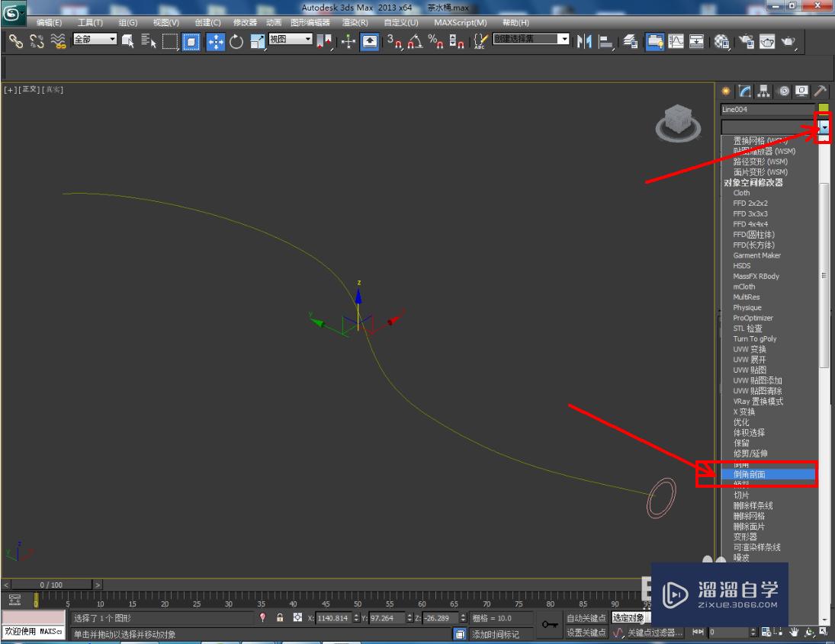Viewport: 835px width, 644px height.
Task: Click the X coordinate field 1140.814
Action: coord(334,618)
